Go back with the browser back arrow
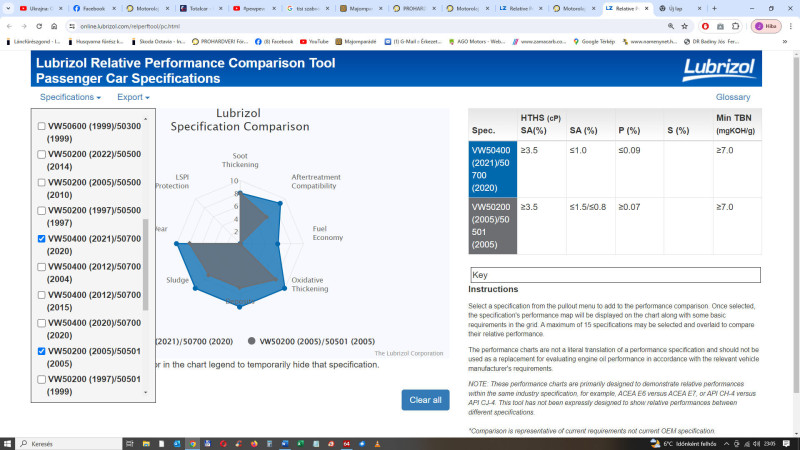Image resolution: width=800 pixels, height=450 pixels. pos(9,26)
